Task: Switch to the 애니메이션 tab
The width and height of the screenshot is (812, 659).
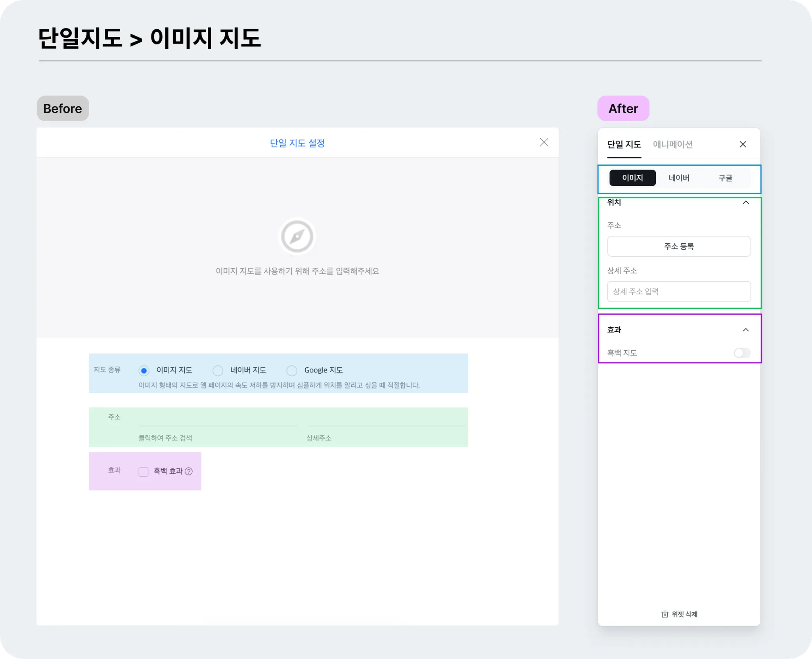Action: [x=673, y=144]
